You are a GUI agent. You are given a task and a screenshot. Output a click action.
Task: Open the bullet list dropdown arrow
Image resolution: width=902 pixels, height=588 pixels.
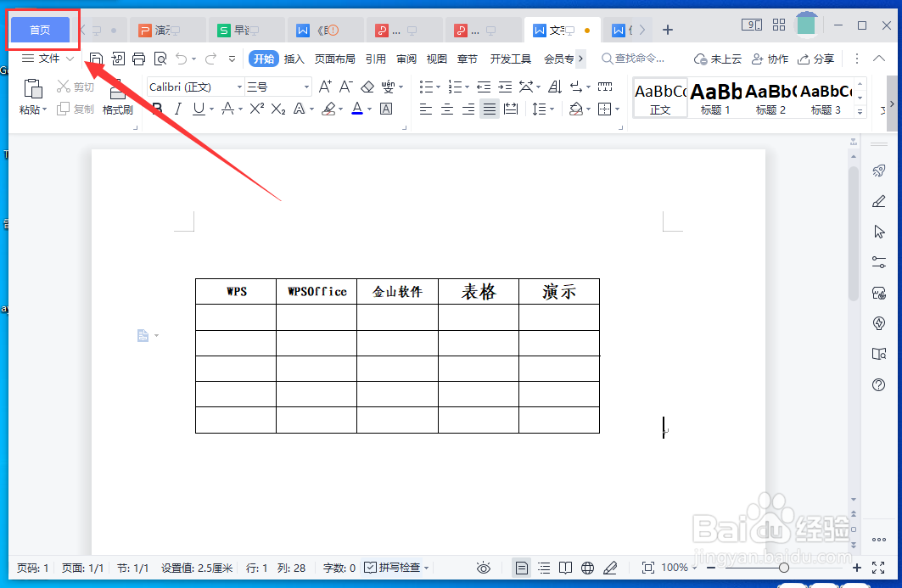[x=439, y=87]
